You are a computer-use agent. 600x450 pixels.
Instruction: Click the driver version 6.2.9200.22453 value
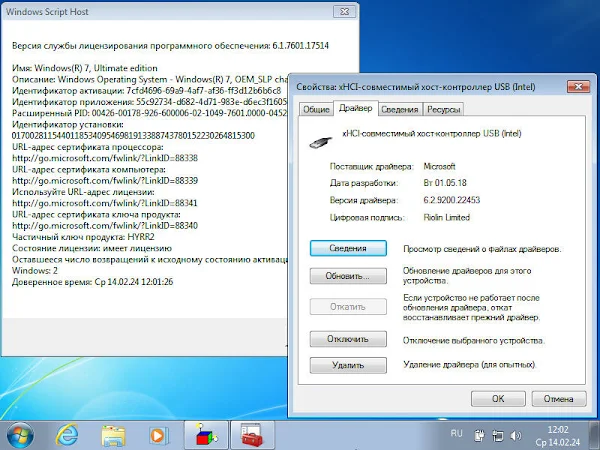tap(452, 200)
